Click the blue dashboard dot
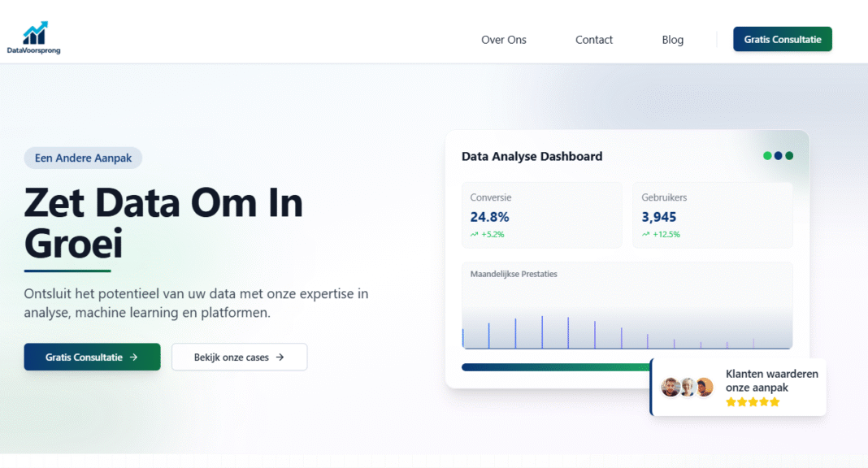The width and height of the screenshot is (868, 468). [x=779, y=156]
